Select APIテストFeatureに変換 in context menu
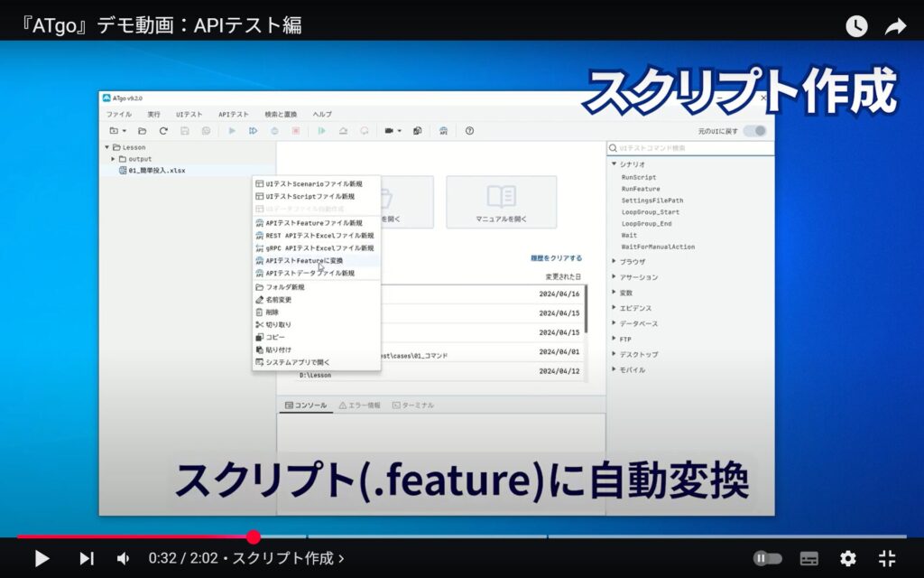The image size is (924, 578). [x=317, y=261]
